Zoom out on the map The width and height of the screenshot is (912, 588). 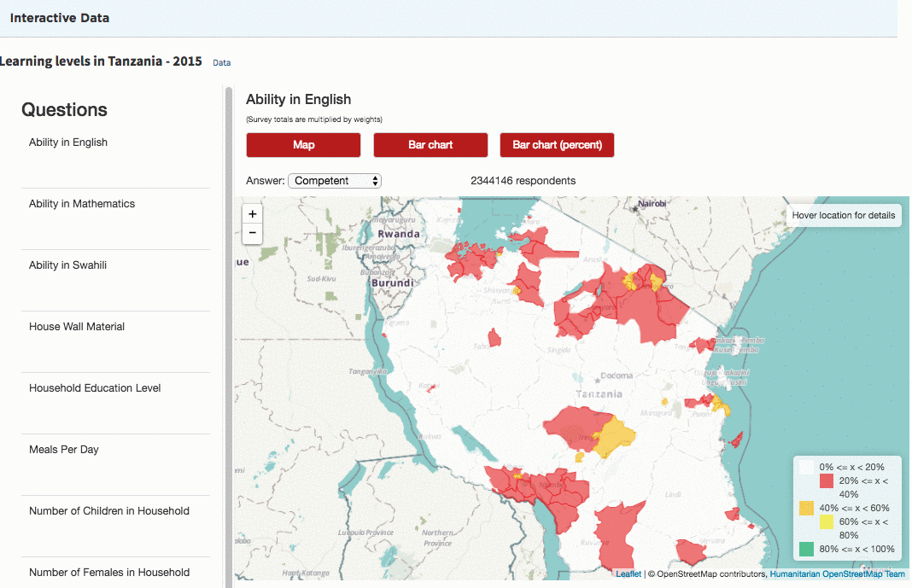click(253, 233)
